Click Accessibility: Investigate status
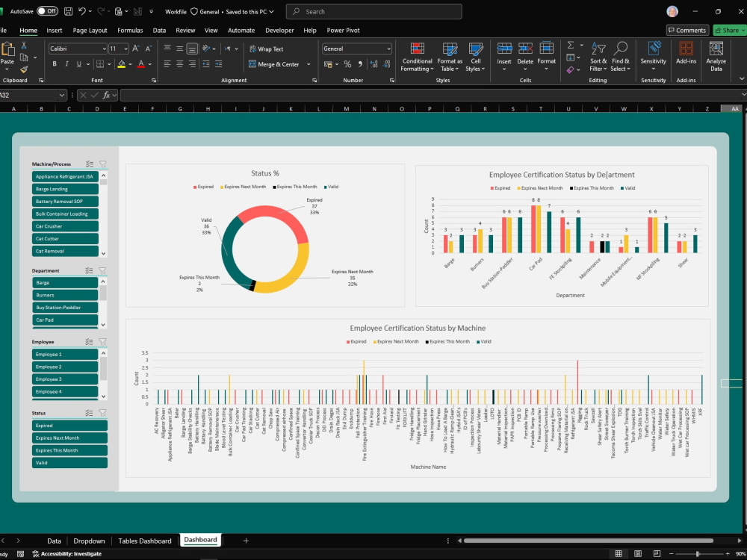747x560 pixels. [66, 554]
